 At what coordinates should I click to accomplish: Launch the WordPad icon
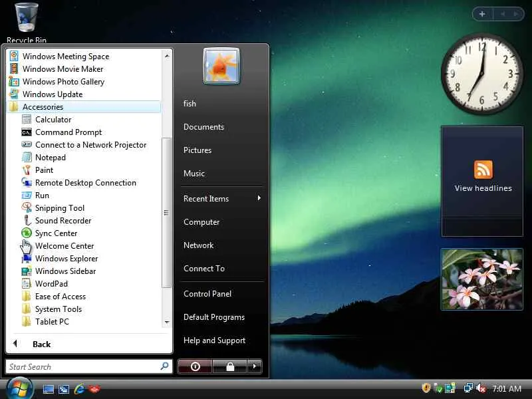(27, 284)
